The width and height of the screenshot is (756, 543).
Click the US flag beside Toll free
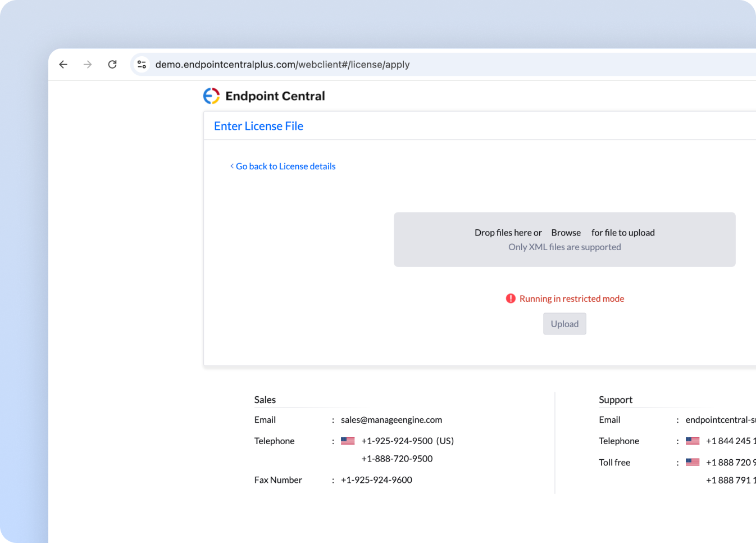click(x=693, y=463)
